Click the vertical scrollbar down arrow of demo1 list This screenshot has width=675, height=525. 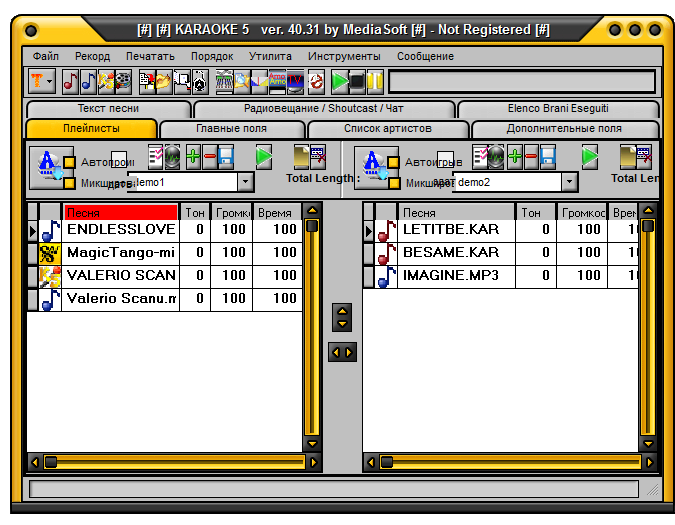[312, 444]
